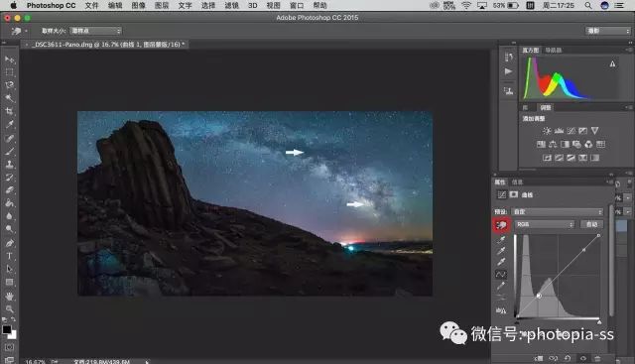Open the Curves preset dropdown
Viewport: 635px width, 364px height.
point(558,212)
